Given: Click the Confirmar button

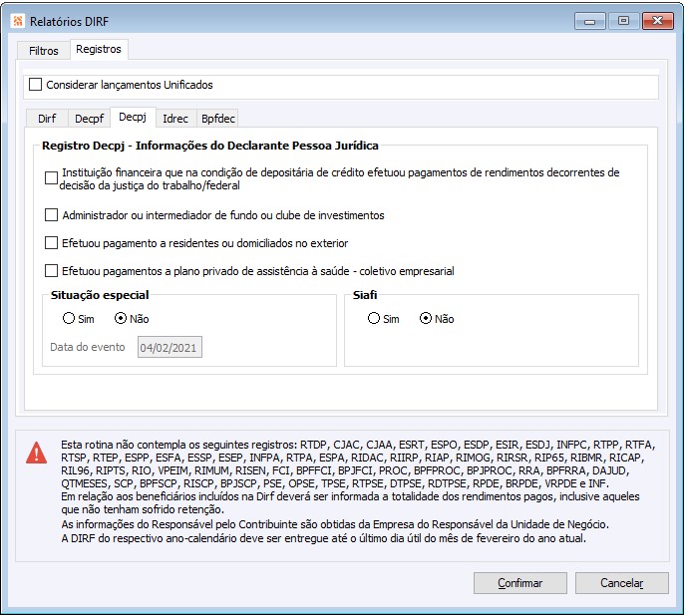Looking at the screenshot, I should [x=519, y=583].
